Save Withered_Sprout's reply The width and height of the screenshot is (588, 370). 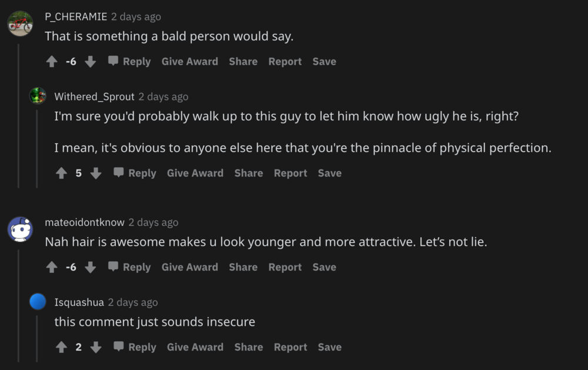329,174
